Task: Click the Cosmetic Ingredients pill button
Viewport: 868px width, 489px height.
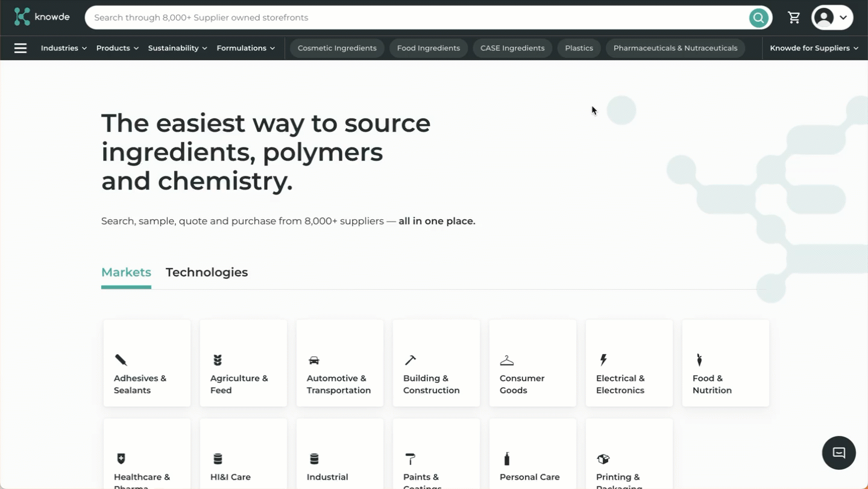Action: tap(337, 48)
